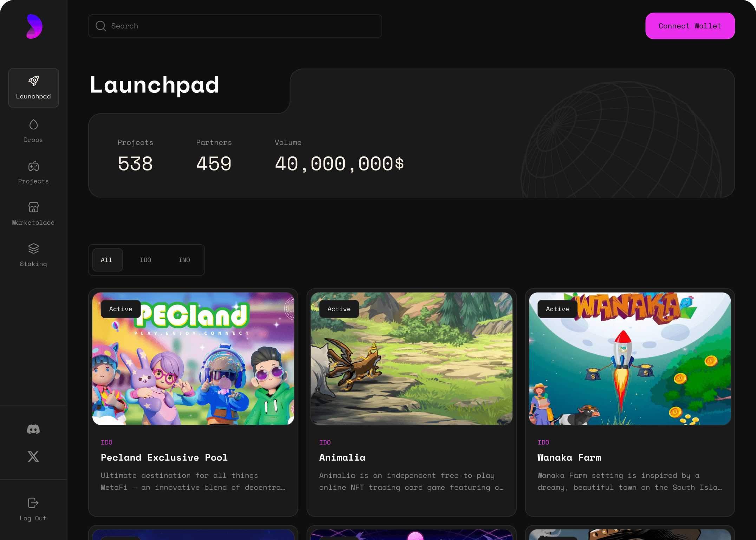756x540 pixels.
Task: Open the Pecland card image
Action: pos(193,359)
